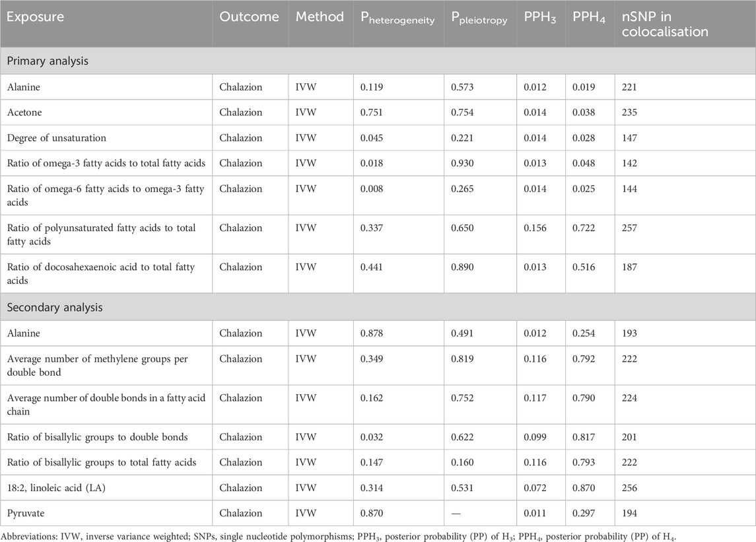Select the Primary analysis section row
The height and width of the screenshot is (542, 756).
378,61
